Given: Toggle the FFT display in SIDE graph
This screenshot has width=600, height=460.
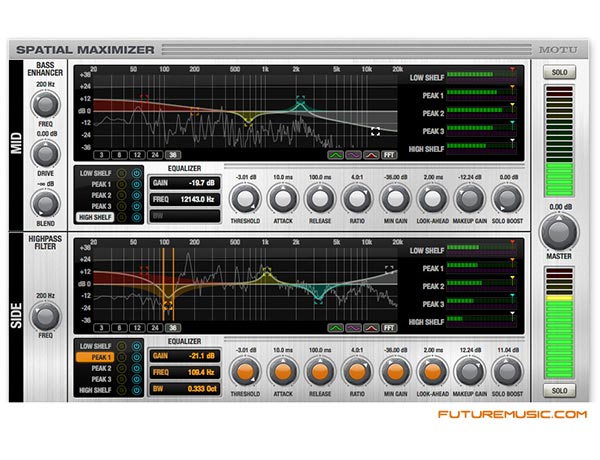Looking at the screenshot, I should click(x=389, y=328).
